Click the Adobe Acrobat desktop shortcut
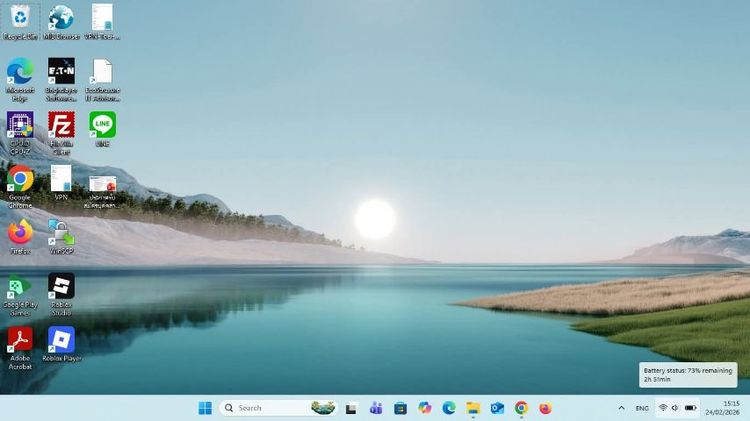750x421 pixels. tap(20, 341)
